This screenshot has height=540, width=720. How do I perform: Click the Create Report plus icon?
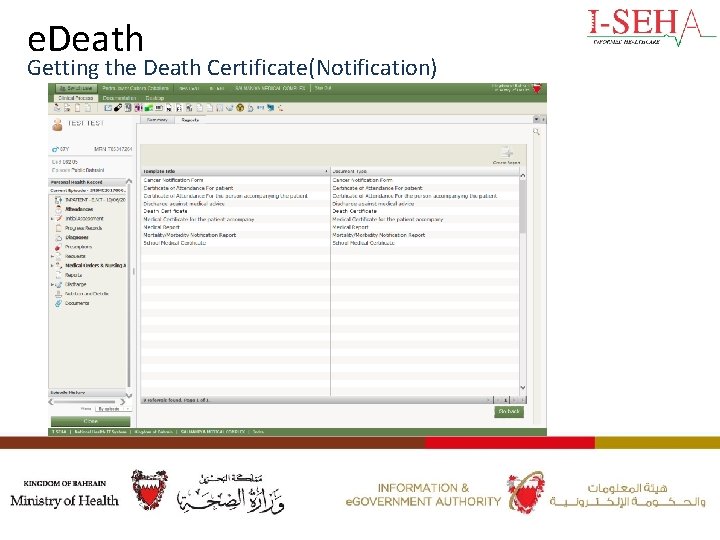click(x=506, y=152)
